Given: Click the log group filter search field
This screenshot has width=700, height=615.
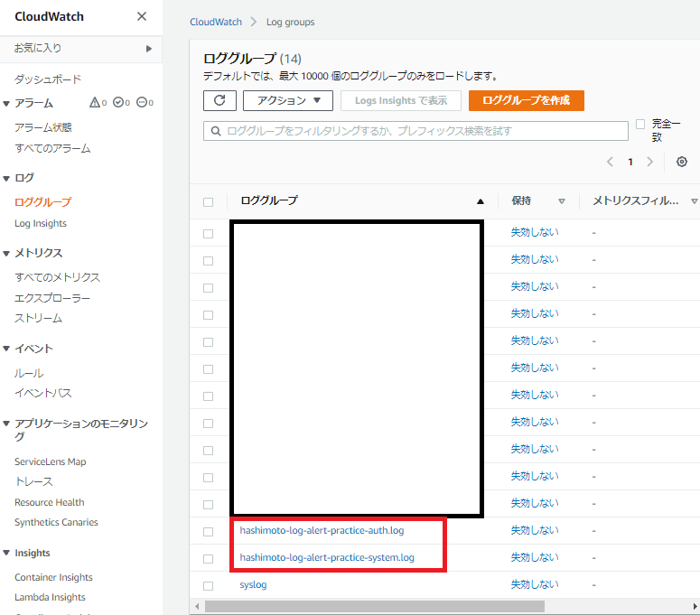Looking at the screenshot, I should (415, 131).
